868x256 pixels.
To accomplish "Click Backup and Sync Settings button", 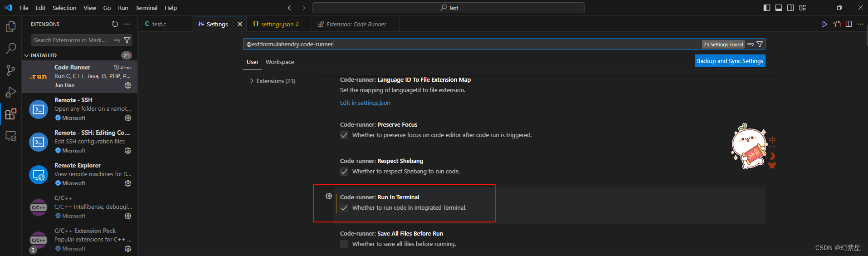I will (x=730, y=61).
